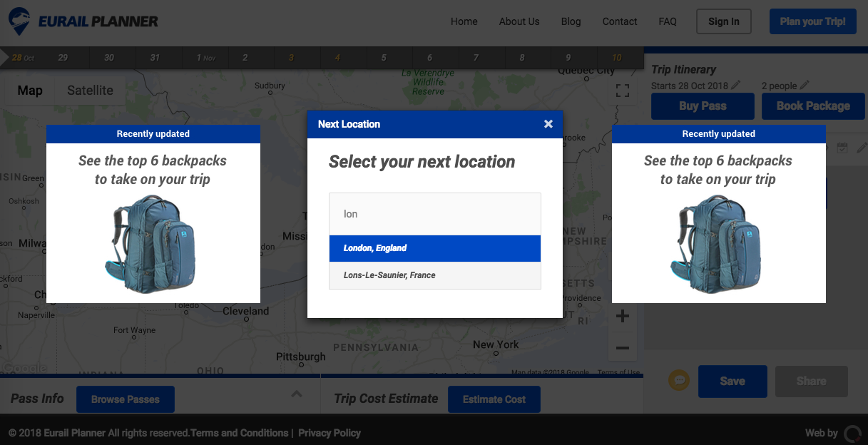Click the Pass Info label
Image resolution: width=868 pixels, height=445 pixels.
click(37, 399)
